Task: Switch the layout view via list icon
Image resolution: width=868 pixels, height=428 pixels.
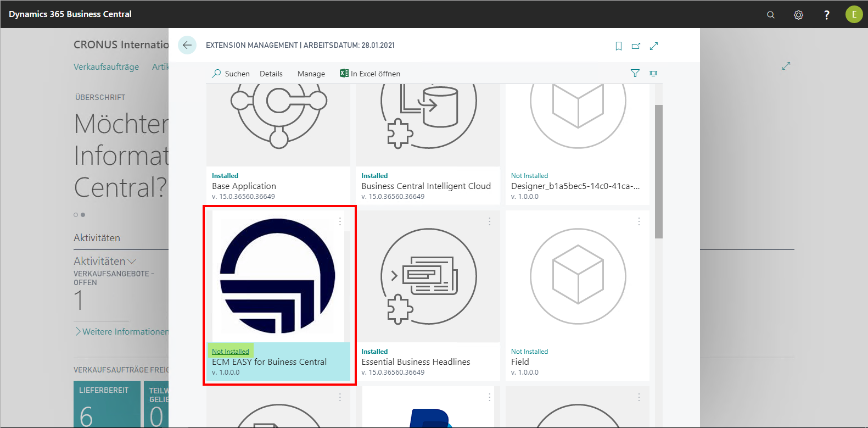Action: coord(653,73)
